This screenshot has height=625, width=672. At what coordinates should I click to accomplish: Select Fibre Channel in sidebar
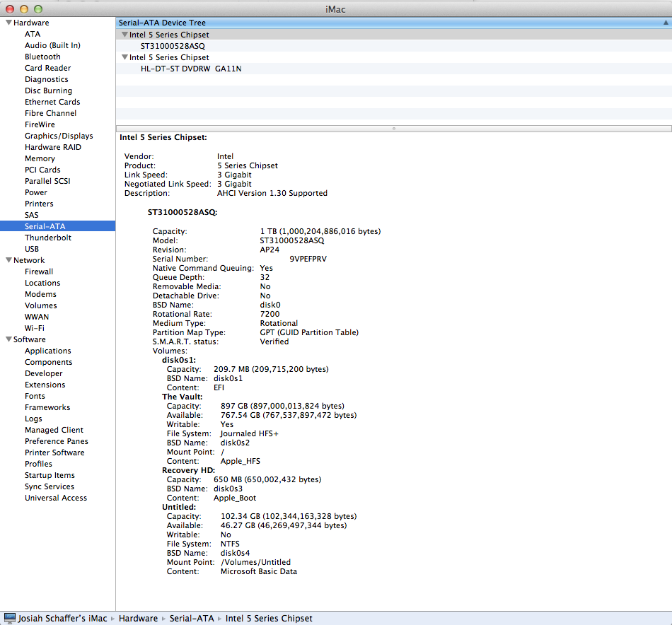pyautogui.click(x=50, y=113)
